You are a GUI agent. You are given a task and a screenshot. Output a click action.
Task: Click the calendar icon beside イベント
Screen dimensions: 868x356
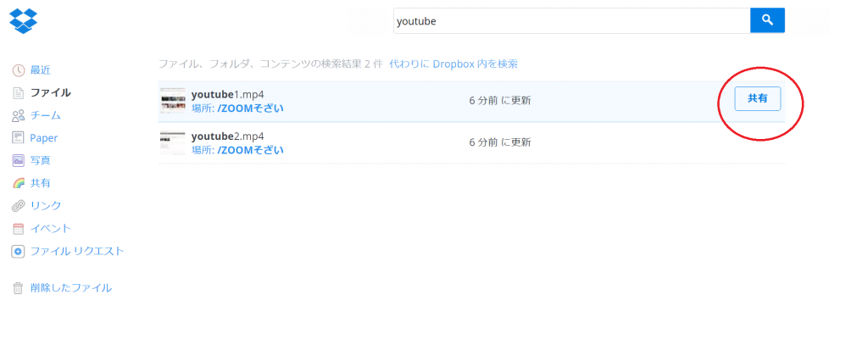(19, 229)
